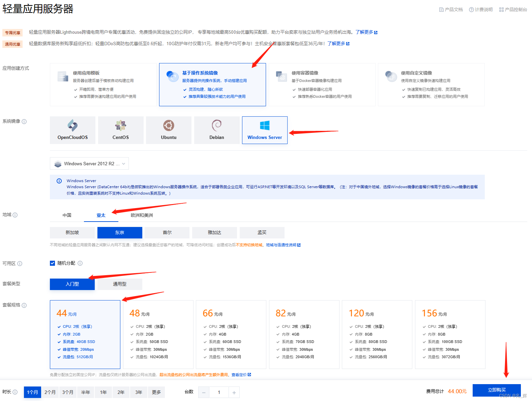Open the 产品文档 documentation icon link
The image size is (532, 401).
[441, 10]
